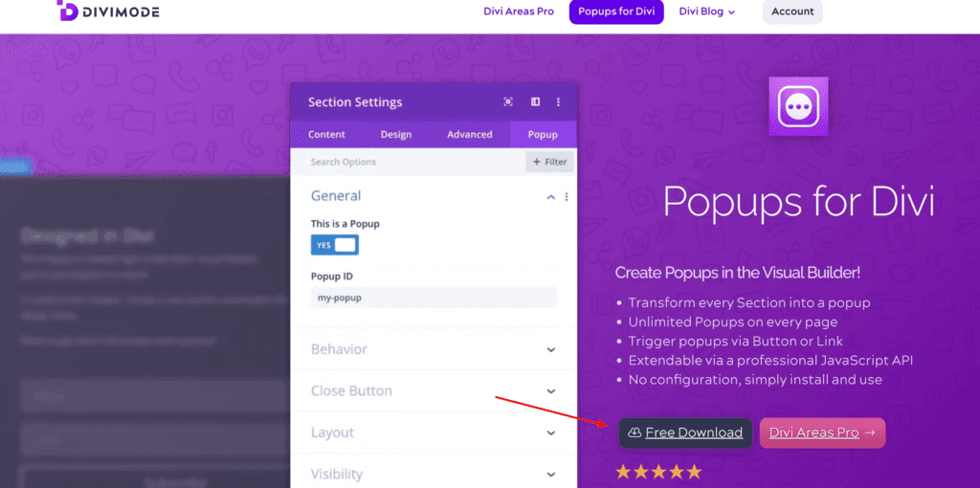Expand the Layout section
Viewport: 980px width, 488px height.
434,433
